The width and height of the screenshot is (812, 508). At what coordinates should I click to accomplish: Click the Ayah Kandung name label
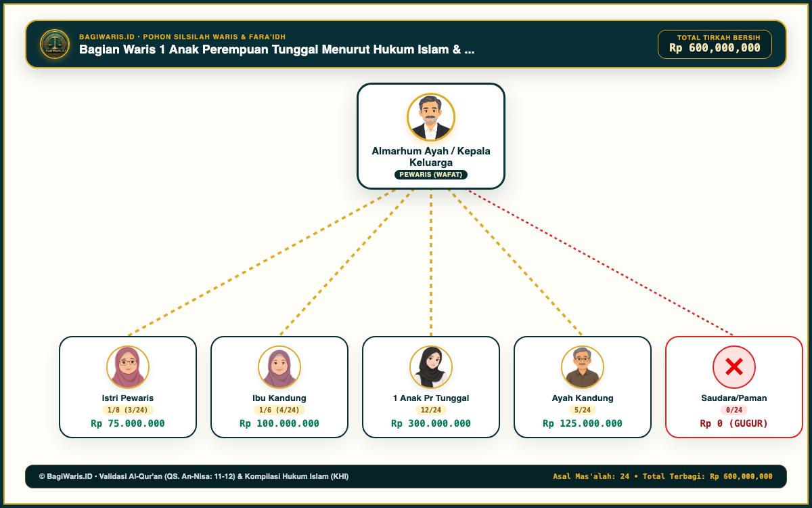click(x=583, y=398)
